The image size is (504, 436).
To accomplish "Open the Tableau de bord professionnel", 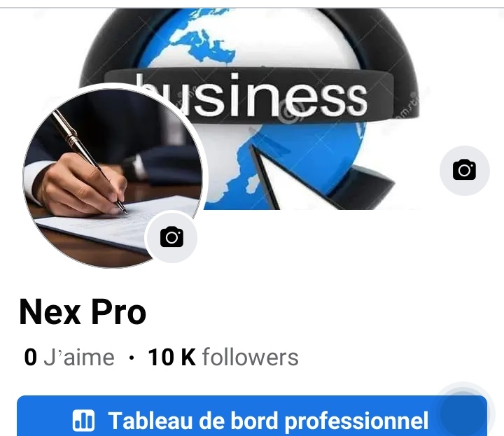I will coord(252,416).
